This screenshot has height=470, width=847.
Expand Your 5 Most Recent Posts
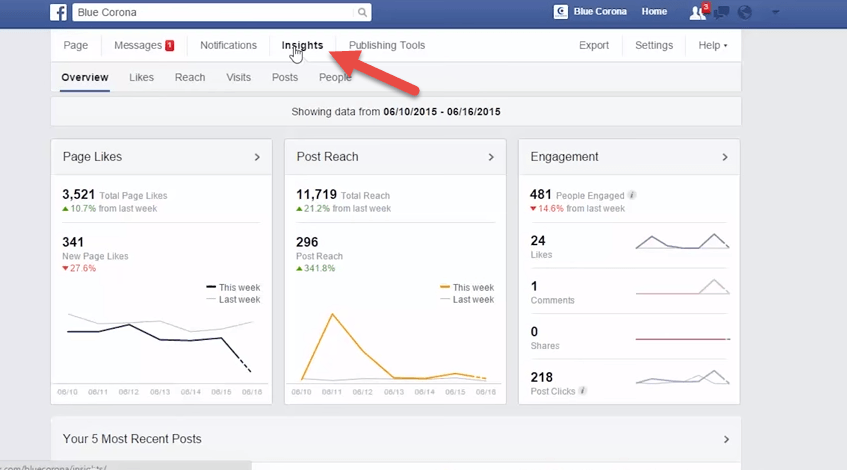click(x=726, y=439)
